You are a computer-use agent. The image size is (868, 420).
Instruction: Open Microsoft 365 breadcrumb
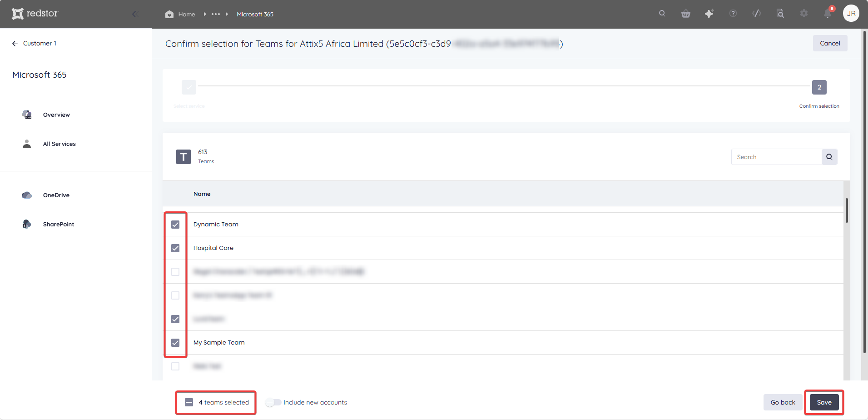coord(255,14)
